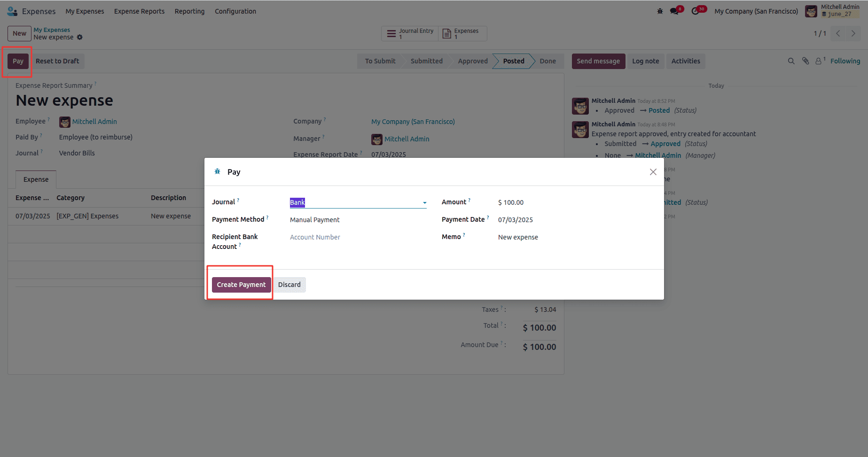Click the Posted status stage
Image resolution: width=868 pixels, height=457 pixels.
[x=514, y=61]
